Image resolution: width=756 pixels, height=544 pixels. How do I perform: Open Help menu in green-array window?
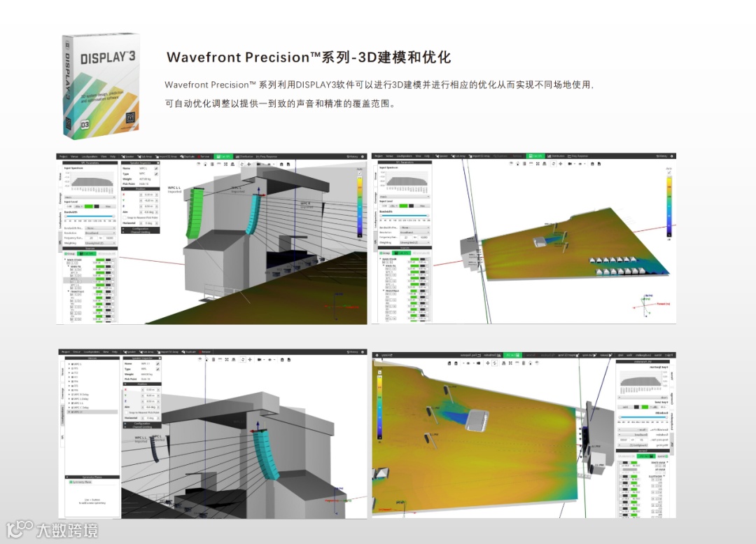pyautogui.click(x=113, y=157)
